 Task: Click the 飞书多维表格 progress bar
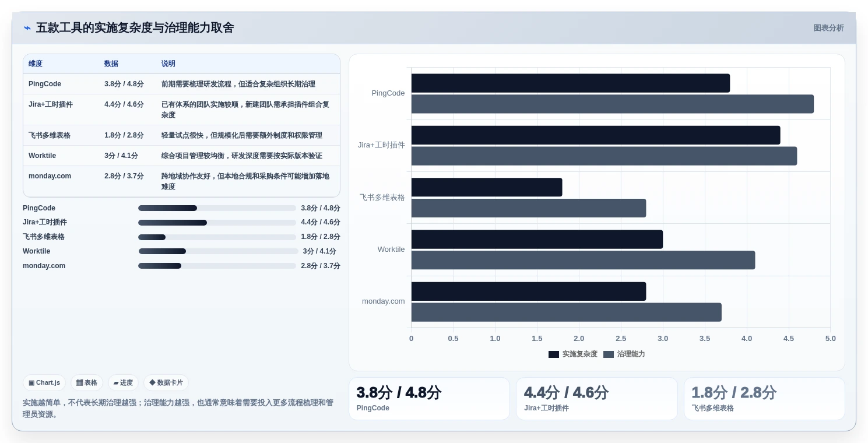[x=217, y=237]
